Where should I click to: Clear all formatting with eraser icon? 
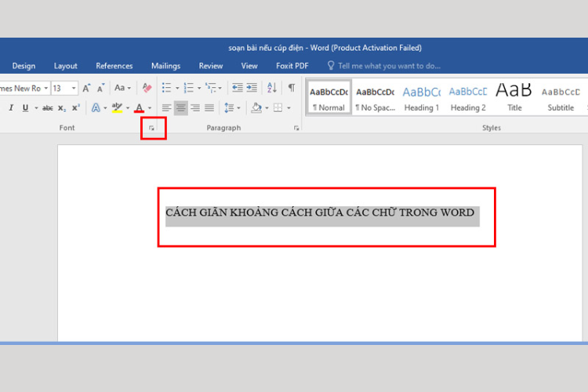[147, 88]
